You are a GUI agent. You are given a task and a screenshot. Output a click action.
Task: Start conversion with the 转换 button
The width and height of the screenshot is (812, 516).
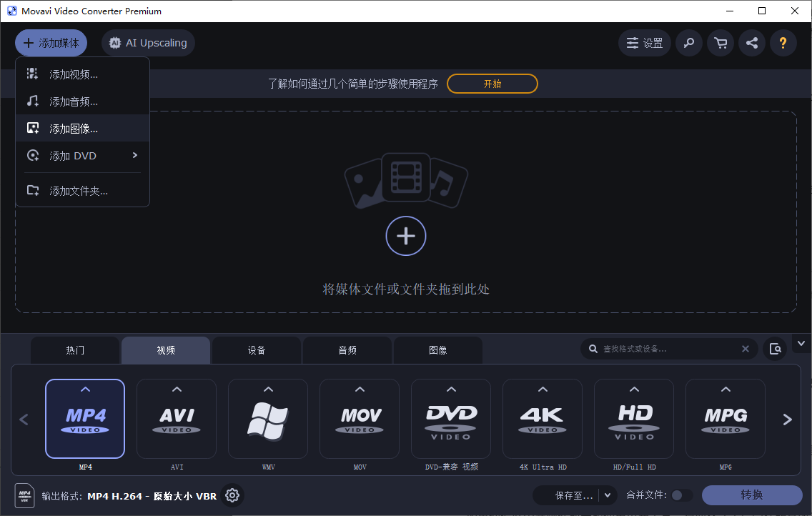point(752,495)
